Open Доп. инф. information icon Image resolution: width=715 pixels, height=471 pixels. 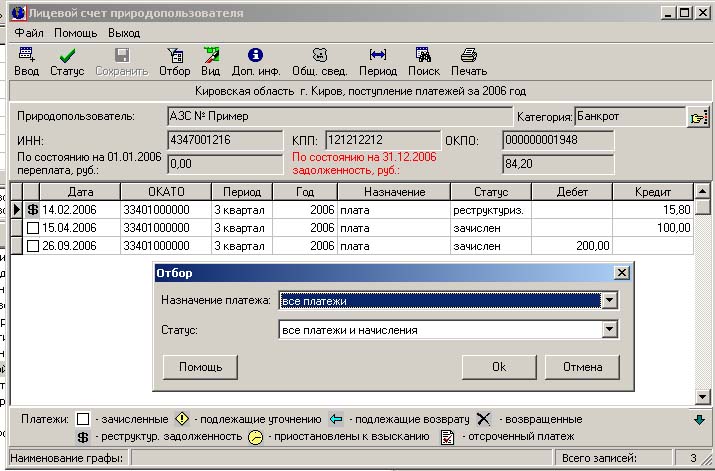254,62
